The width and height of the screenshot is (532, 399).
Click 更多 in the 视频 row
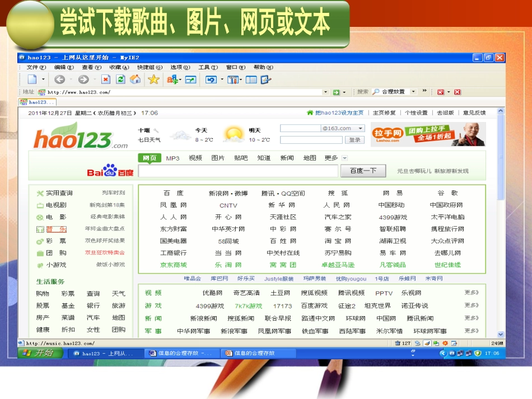pyautogui.click(x=472, y=293)
